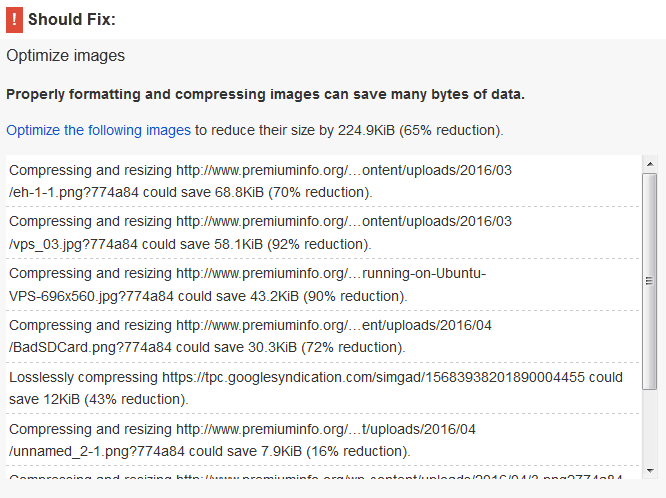Select the eh-1-1.png image entry
This screenshot has height=498, width=666.
click(323, 181)
